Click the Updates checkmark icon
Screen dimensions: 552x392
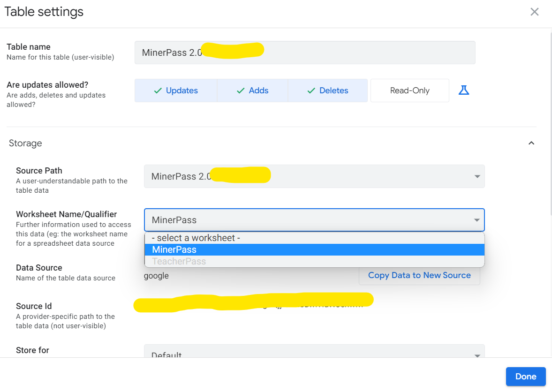tap(158, 90)
